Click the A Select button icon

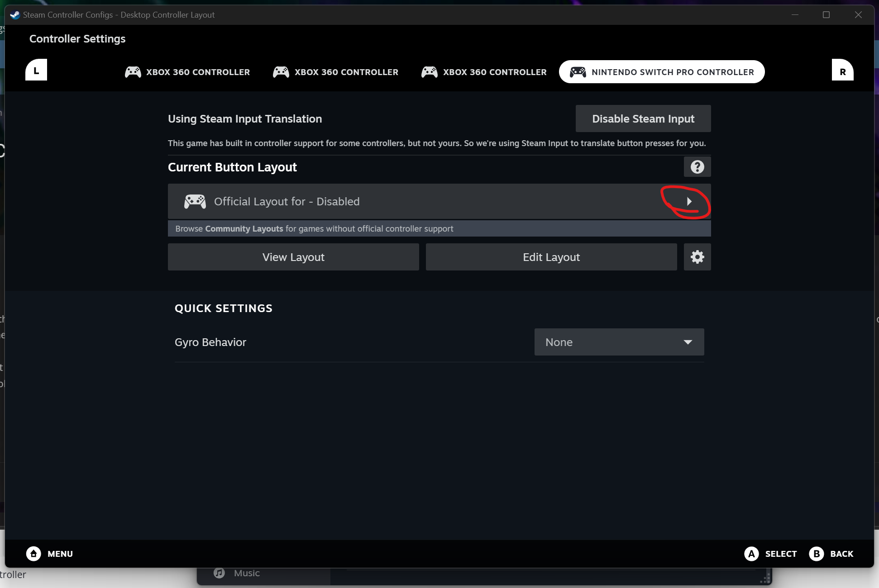751,554
